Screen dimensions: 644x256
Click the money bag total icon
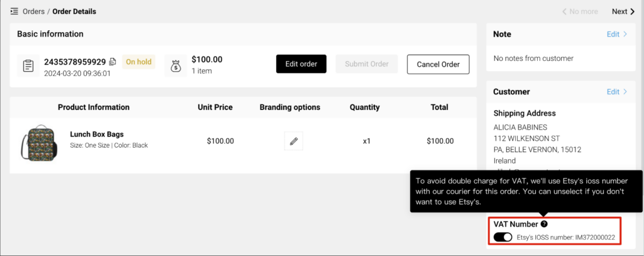coord(175,66)
